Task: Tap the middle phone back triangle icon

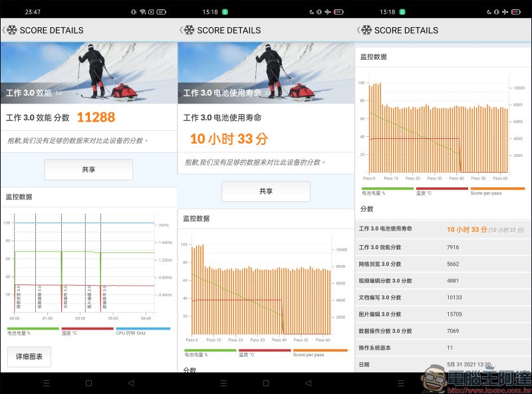Action: pos(309,383)
